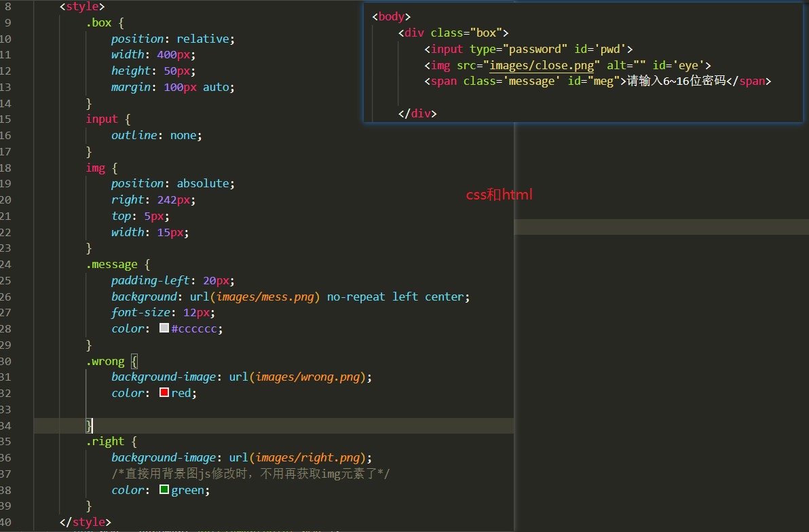Click the .message selector name
Screen dimensions: 809x532
click(111, 264)
